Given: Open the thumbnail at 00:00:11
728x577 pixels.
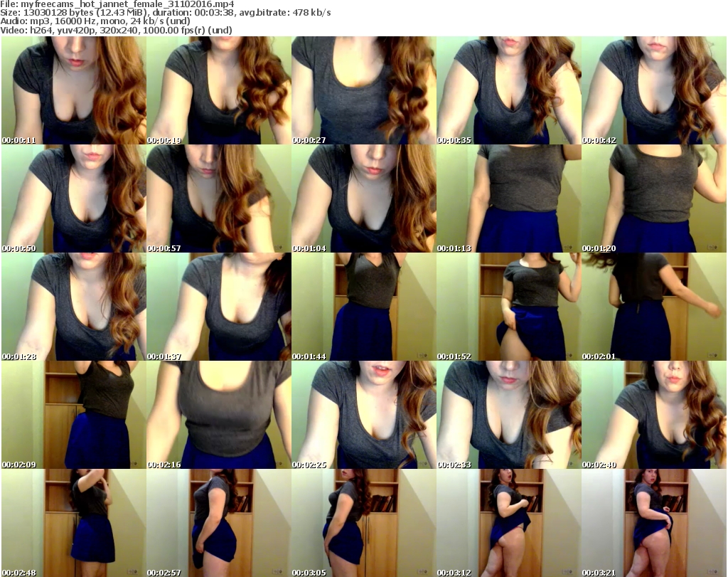Looking at the screenshot, I should (74, 90).
